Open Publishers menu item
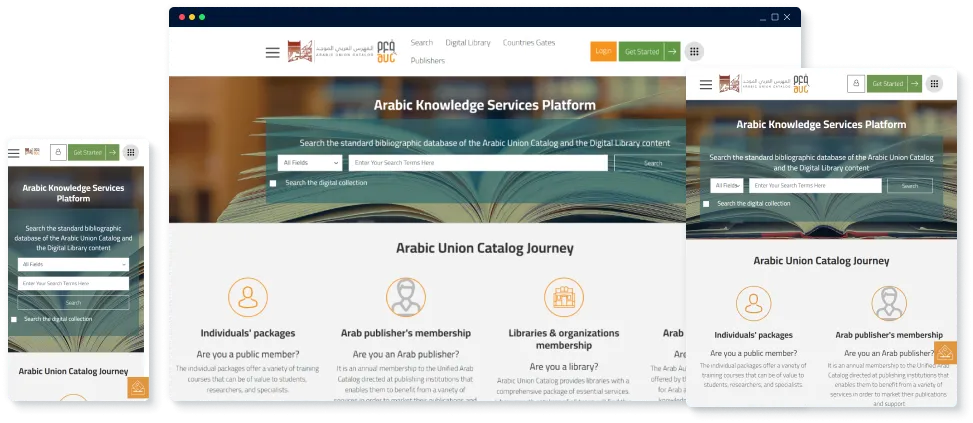The width and height of the screenshot is (973, 423). [x=428, y=61]
